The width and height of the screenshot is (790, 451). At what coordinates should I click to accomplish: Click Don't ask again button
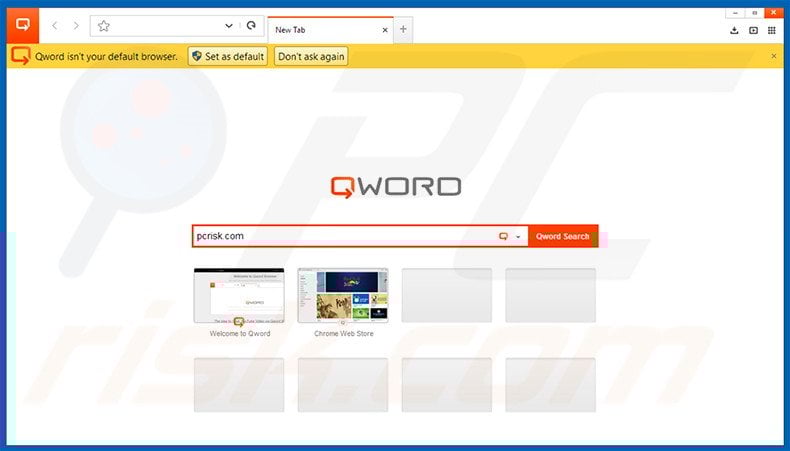click(311, 56)
